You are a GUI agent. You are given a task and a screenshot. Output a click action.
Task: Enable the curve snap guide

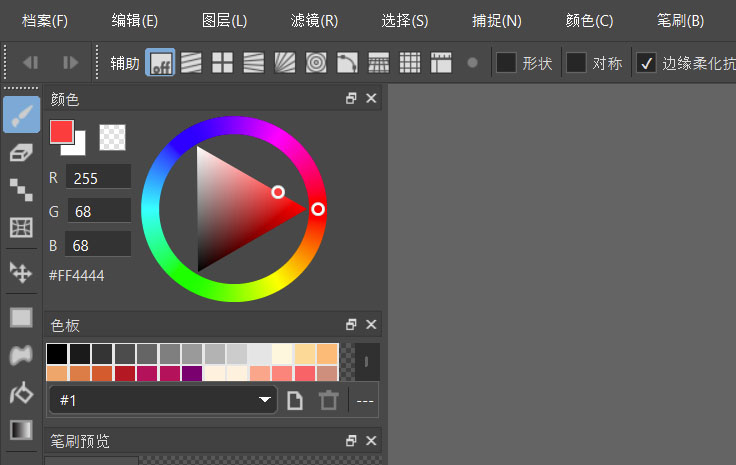coord(347,62)
